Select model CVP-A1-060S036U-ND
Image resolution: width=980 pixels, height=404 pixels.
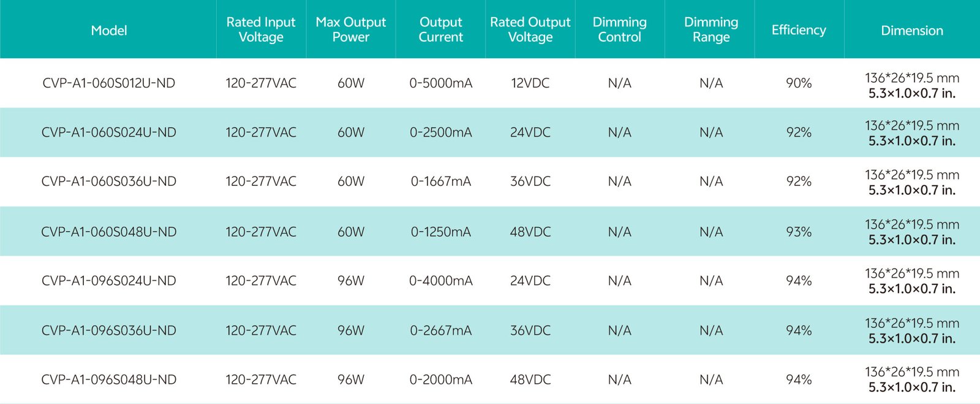click(108, 181)
